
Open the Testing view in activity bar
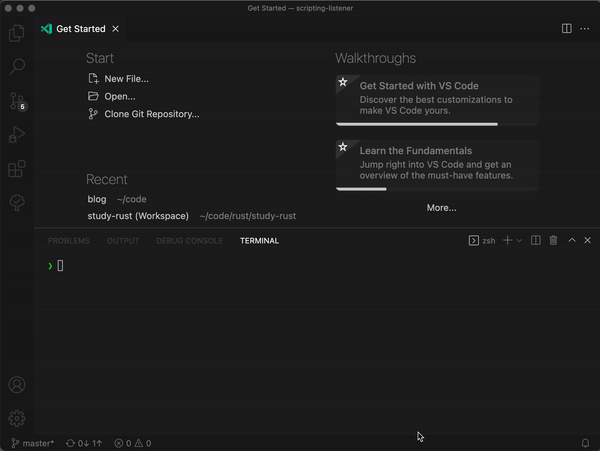point(16,202)
